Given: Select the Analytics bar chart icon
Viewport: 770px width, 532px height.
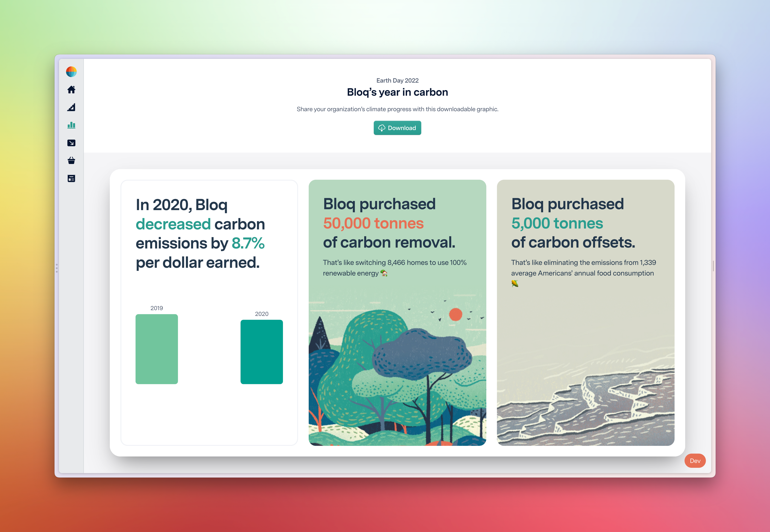Looking at the screenshot, I should 71,125.
